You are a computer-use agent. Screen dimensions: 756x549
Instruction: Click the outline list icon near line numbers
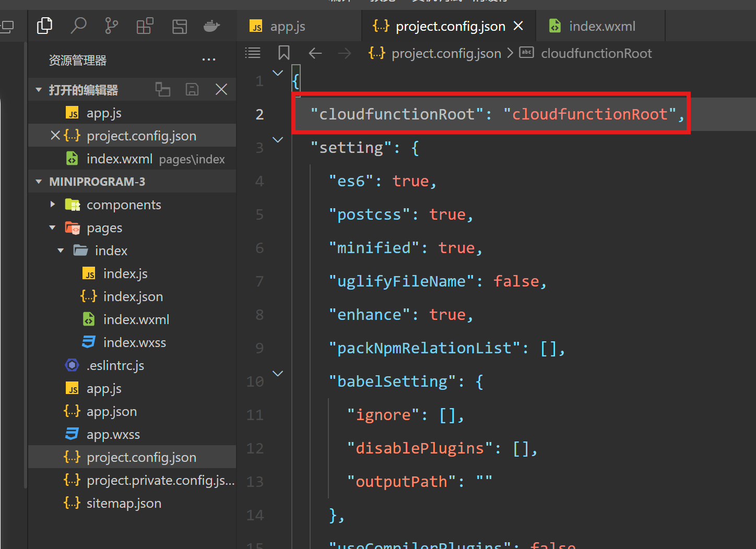point(253,52)
